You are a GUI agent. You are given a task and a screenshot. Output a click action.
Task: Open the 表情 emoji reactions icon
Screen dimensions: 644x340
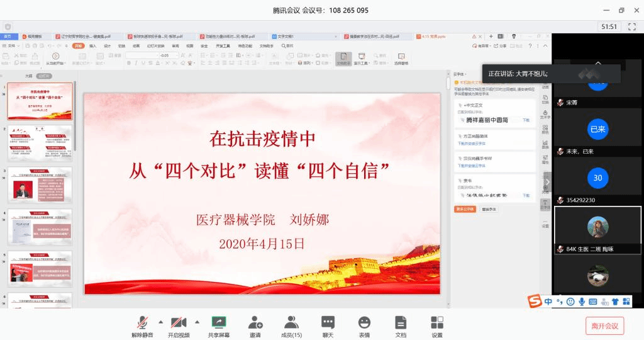click(x=364, y=326)
